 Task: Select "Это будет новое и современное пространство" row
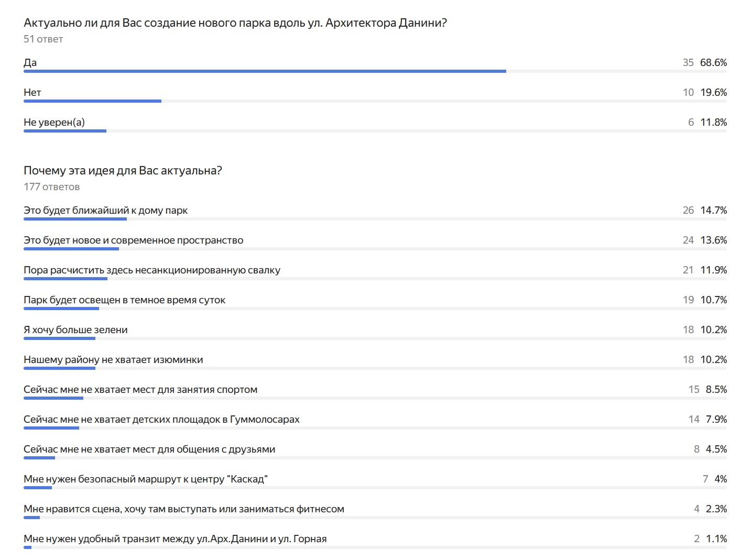(133, 240)
